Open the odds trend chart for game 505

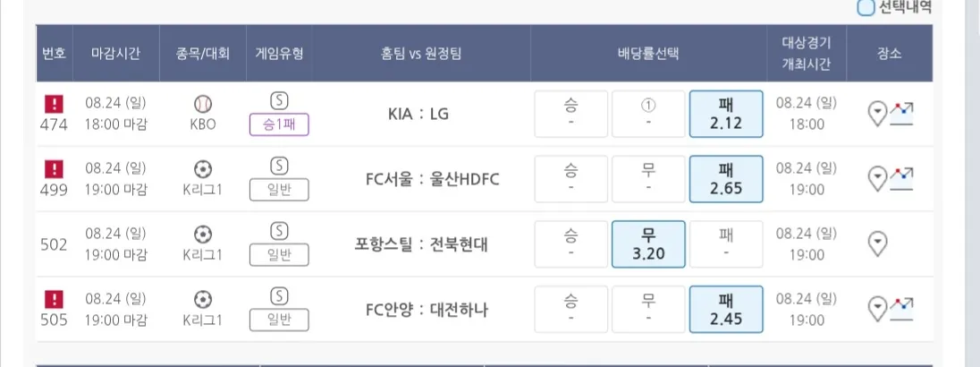pos(902,308)
